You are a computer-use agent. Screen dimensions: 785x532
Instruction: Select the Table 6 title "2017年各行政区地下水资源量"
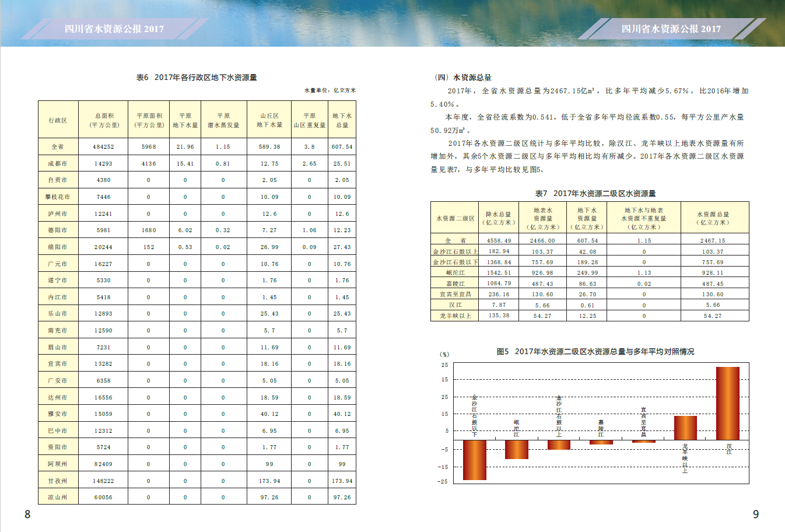[197, 78]
